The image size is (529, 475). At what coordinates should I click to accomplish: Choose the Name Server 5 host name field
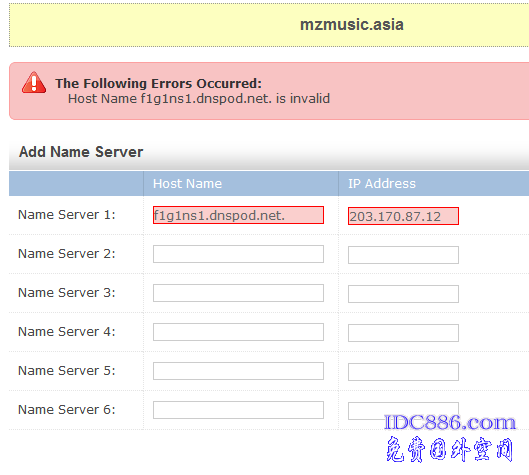tap(238, 371)
